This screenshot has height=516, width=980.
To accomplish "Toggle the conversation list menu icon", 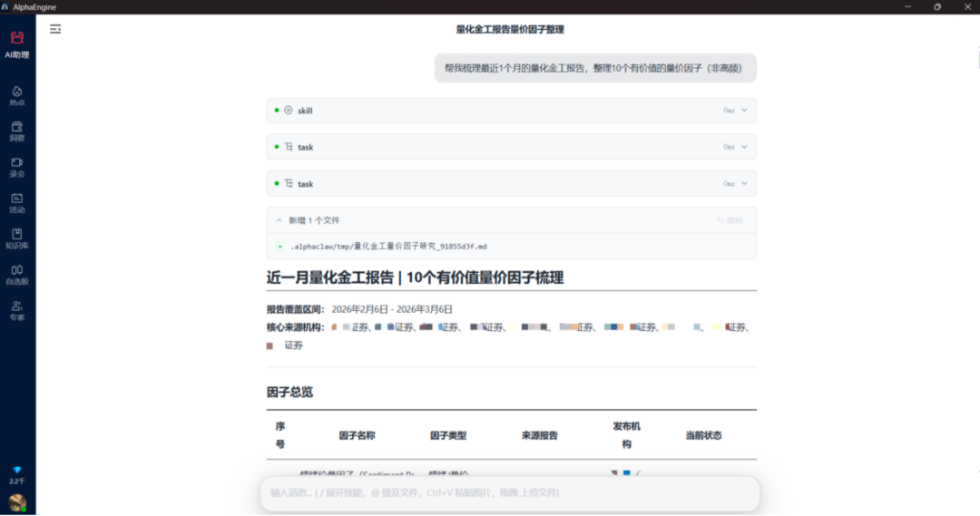I will 55,29.
